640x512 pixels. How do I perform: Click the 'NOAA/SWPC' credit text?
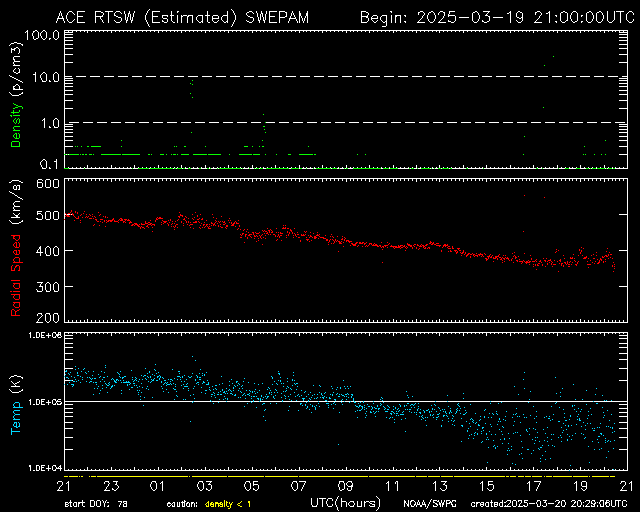pos(430,504)
